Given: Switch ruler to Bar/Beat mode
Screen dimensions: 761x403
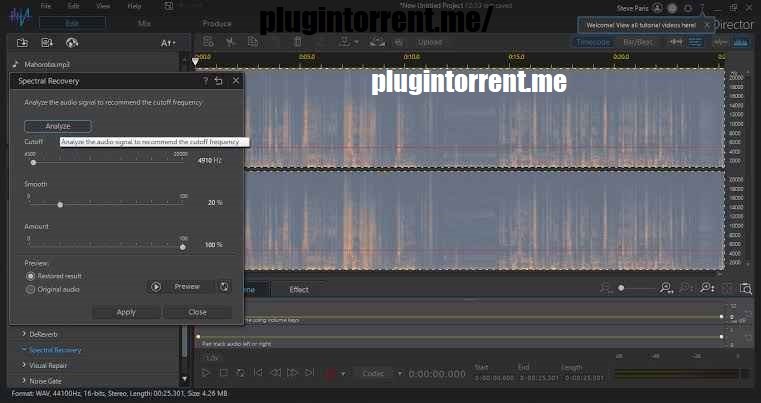Looking at the screenshot, I should 638,42.
